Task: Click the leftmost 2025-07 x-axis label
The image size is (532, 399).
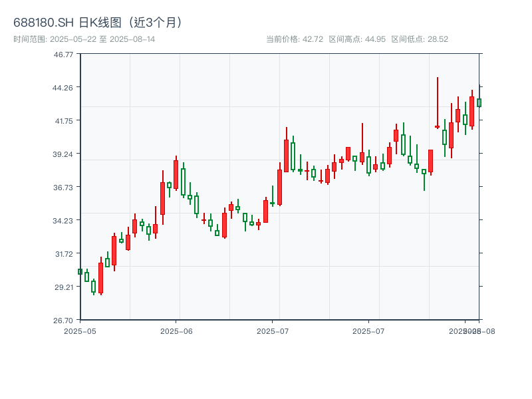Action: pyautogui.click(x=273, y=331)
